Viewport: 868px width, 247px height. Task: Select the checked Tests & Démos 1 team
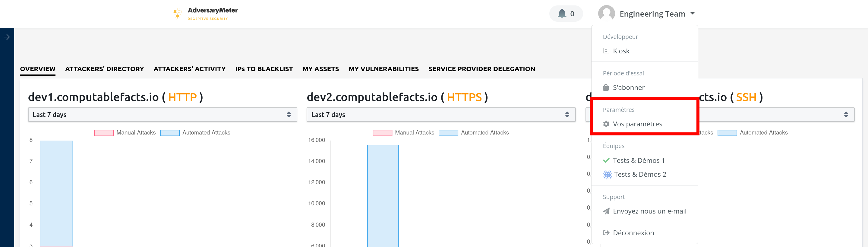tap(638, 160)
